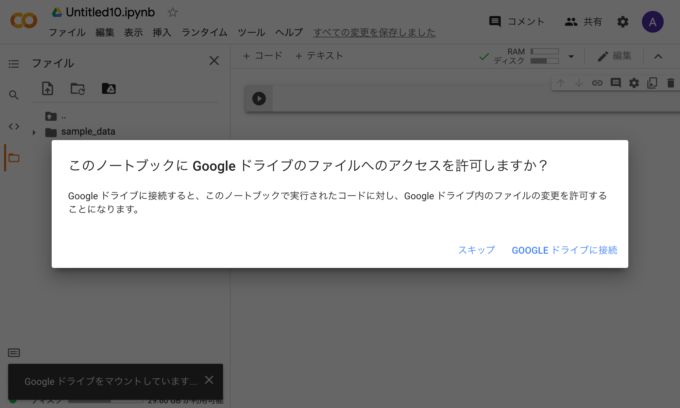Open the ツール menu

251,33
